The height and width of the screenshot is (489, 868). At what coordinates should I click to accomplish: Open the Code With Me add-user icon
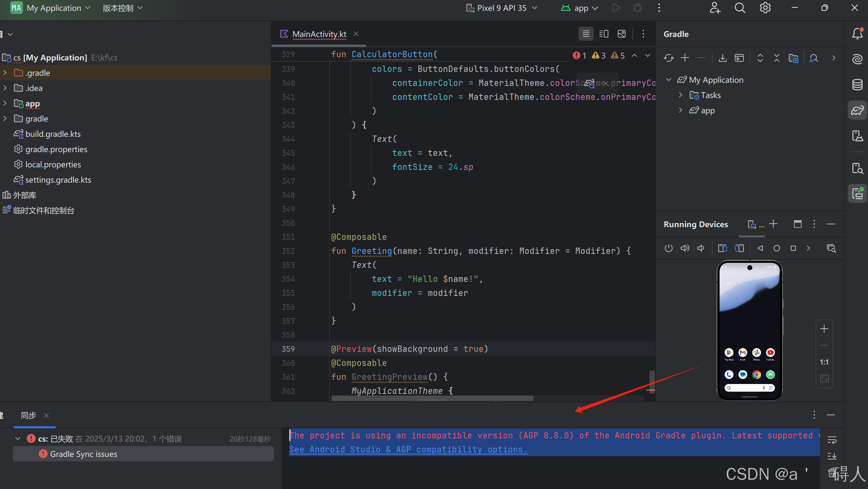click(x=715, y=8)
